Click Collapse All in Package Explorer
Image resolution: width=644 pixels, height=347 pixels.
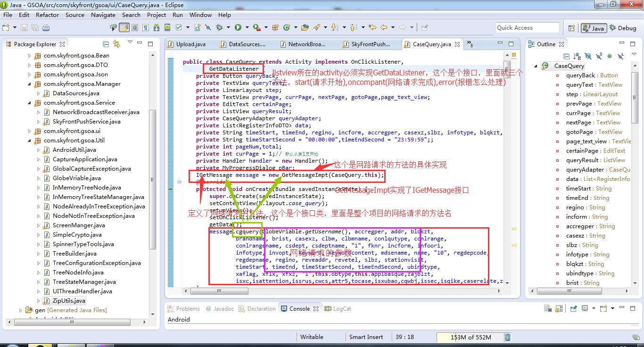(106, 44)
